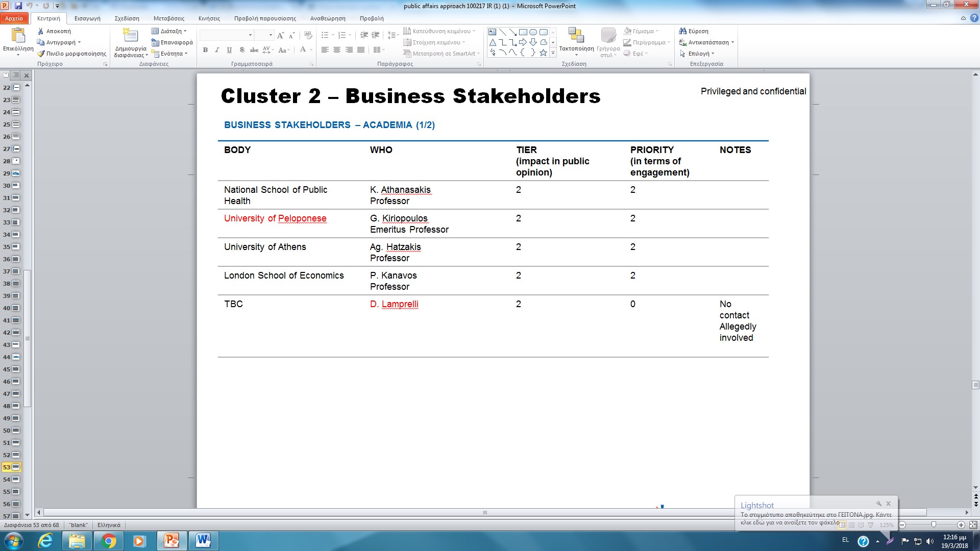Screen dimensions: 980x551
Task: Select the Πινέλο μορφοποίησης format painter
Action: (x=72, y=54)
